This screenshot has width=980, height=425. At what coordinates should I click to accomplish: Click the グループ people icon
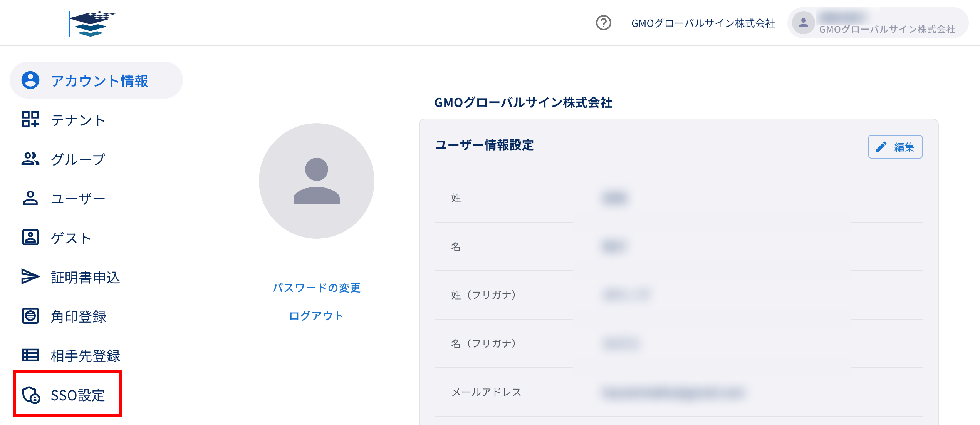(30, 159)
